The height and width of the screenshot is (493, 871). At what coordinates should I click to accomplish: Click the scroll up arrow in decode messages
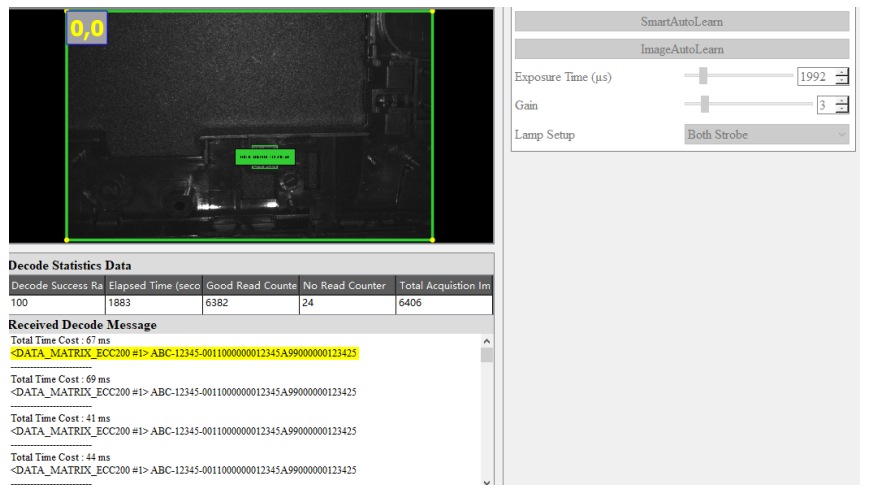pos(487,341)
